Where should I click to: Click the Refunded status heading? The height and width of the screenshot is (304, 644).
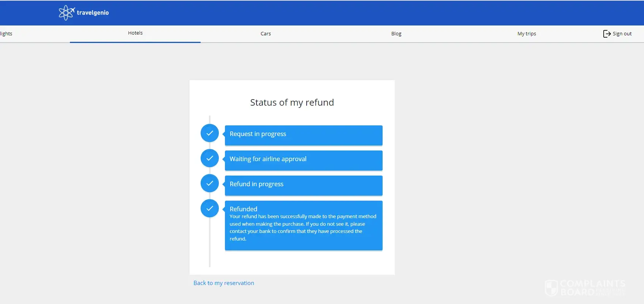[244, 209]
